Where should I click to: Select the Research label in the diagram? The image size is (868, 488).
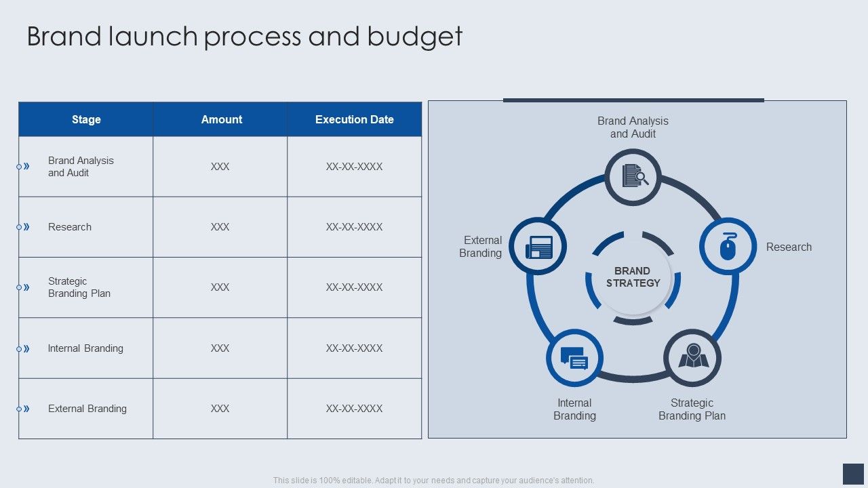click(789, 247)
